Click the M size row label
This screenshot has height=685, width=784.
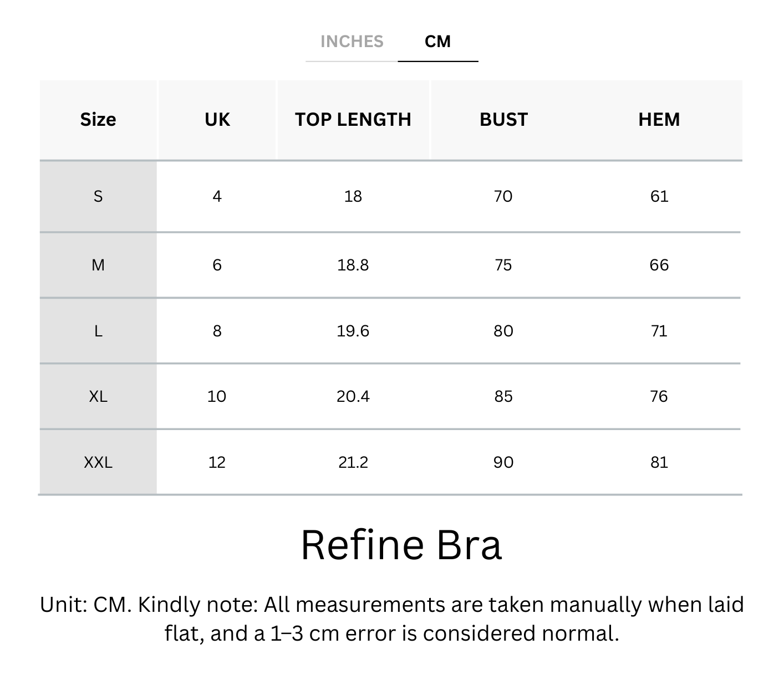pos(98,265)
